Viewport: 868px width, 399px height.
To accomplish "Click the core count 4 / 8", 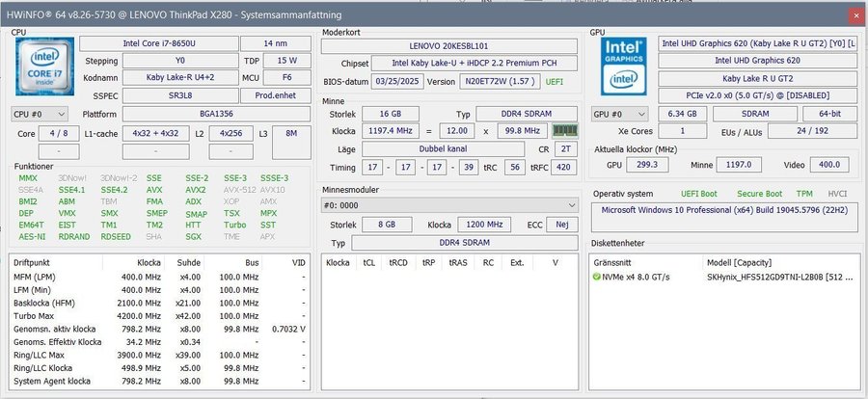I will [x=59, y=133].
